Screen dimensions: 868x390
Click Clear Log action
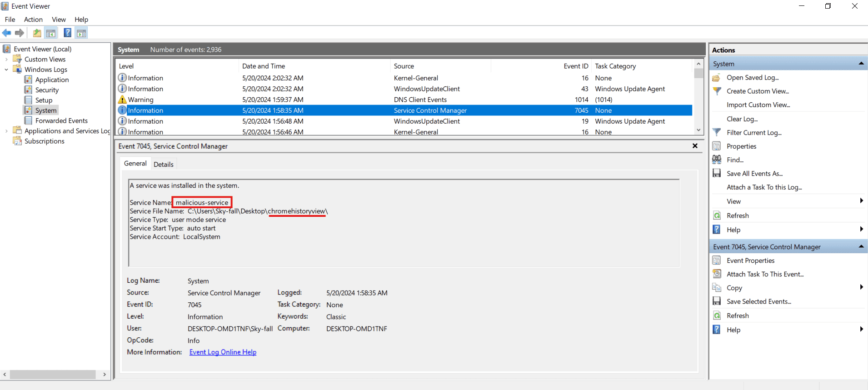pyautogui.click(x=742, y=119)
